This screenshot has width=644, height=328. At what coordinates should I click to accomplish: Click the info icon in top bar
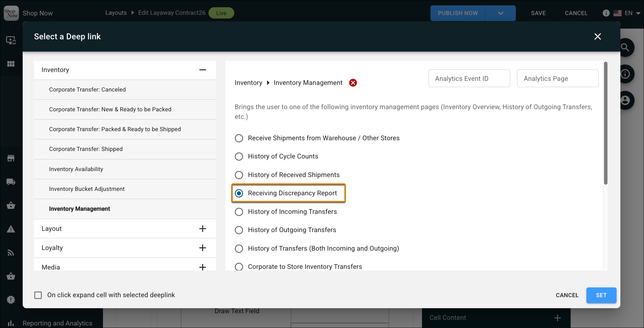coord(606,13)
